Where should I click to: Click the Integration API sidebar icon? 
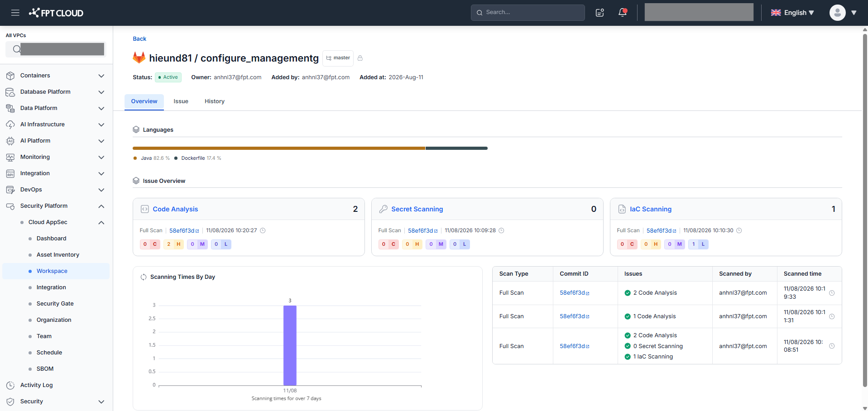point(10,173)
